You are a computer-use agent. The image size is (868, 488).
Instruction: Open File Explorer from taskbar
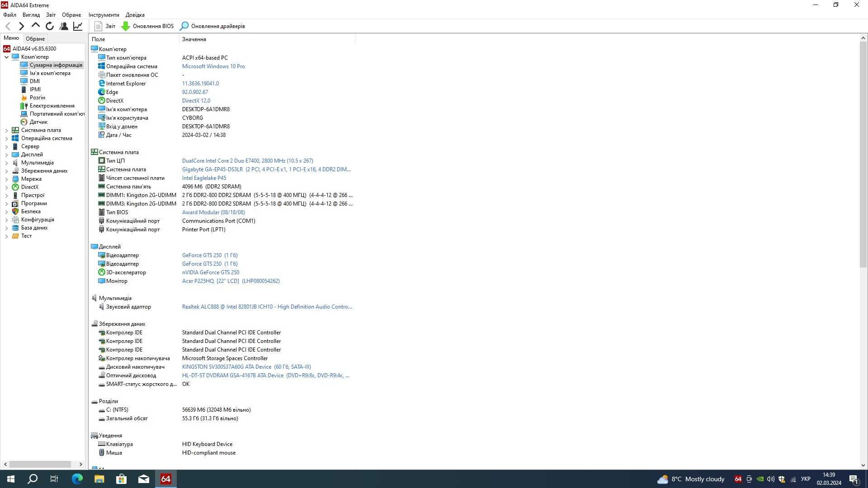(99, 479)
